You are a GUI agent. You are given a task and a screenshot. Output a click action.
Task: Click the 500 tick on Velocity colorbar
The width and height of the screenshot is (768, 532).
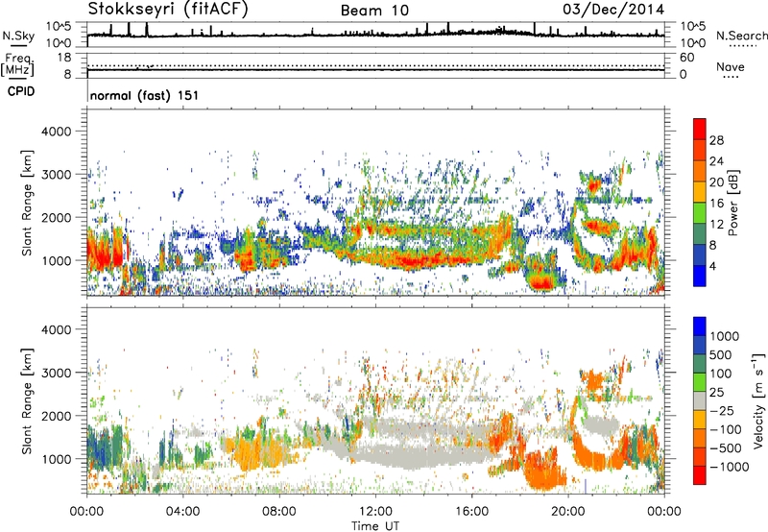(721, 354)
